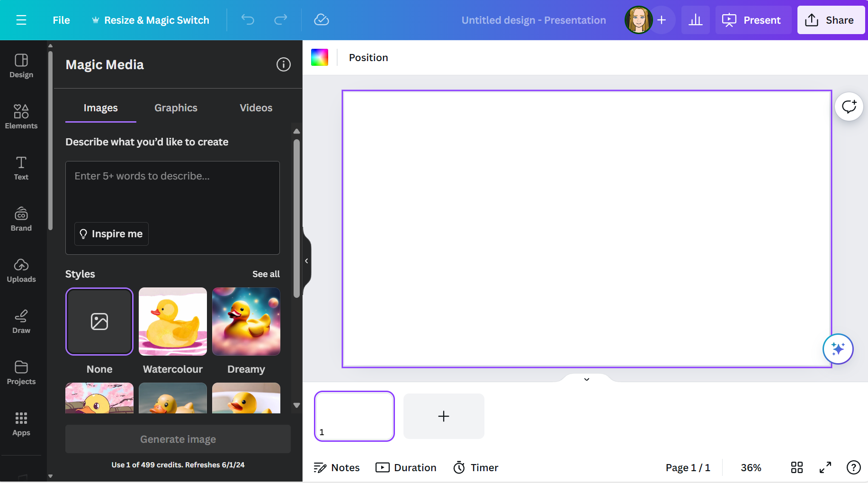Viewport: 868px width, 483px height.
Task: Select the None style
Action: pyautogui.click(x=99, y=322)
